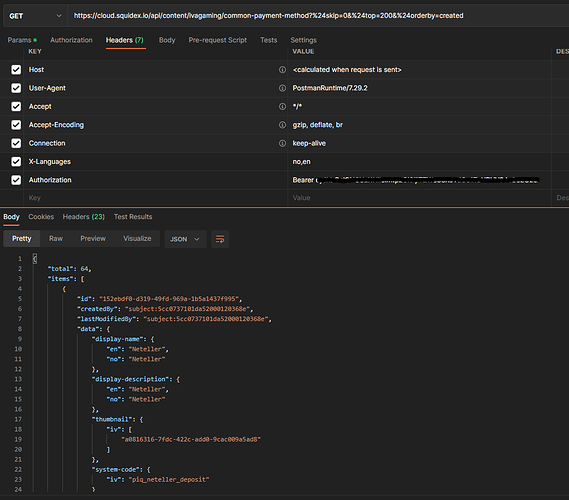Click the Authorization Bearer token value

[416, 180]
